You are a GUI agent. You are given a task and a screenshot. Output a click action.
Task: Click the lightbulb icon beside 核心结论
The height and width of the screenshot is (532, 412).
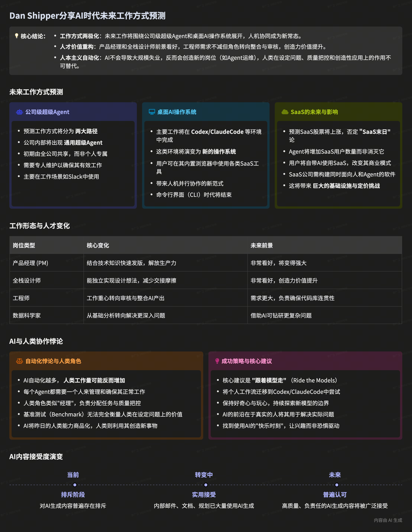click(17, 36)
